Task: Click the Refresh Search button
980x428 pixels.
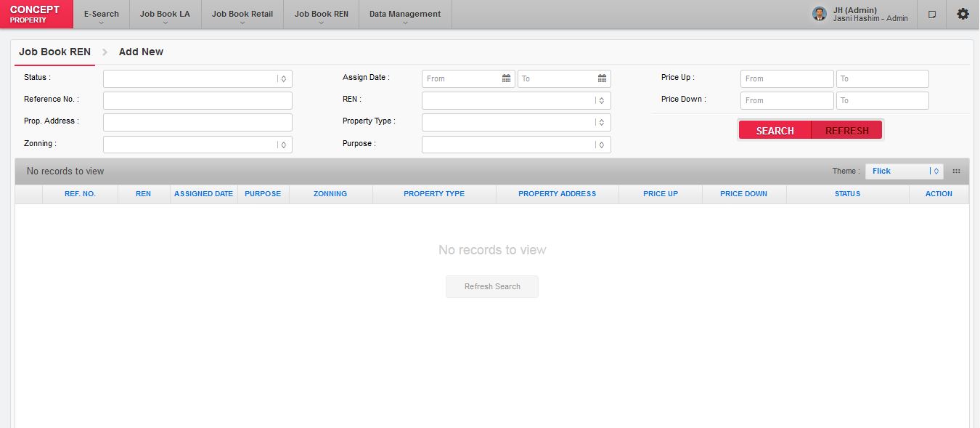Action: 492,286
